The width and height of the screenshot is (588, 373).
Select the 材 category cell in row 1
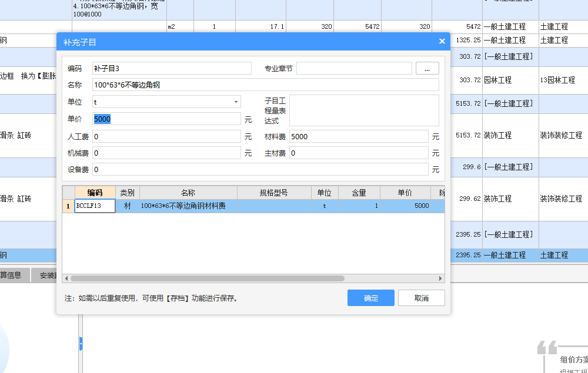127,206
